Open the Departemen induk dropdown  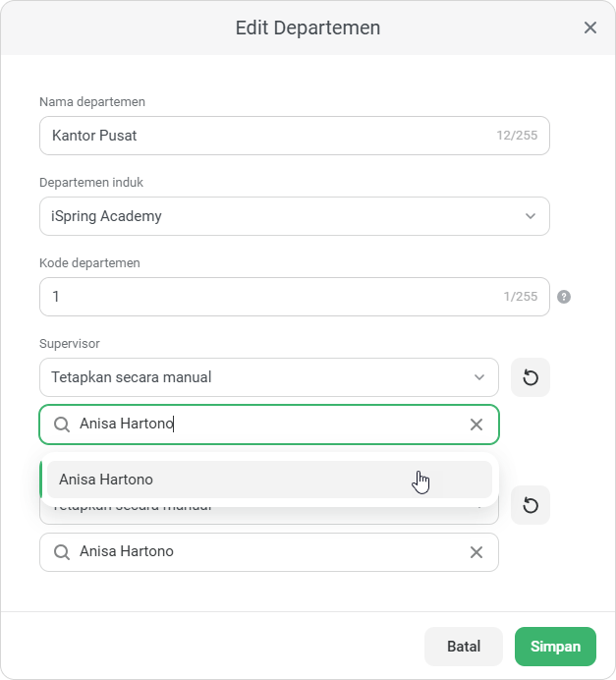pyautogui.click(x=295, y=216)
